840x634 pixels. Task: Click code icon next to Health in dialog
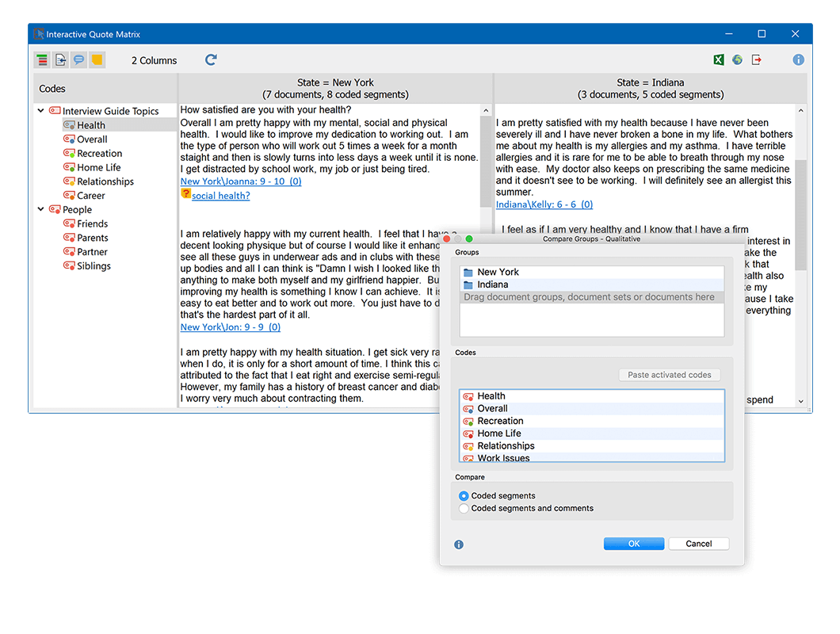point(468,396)
